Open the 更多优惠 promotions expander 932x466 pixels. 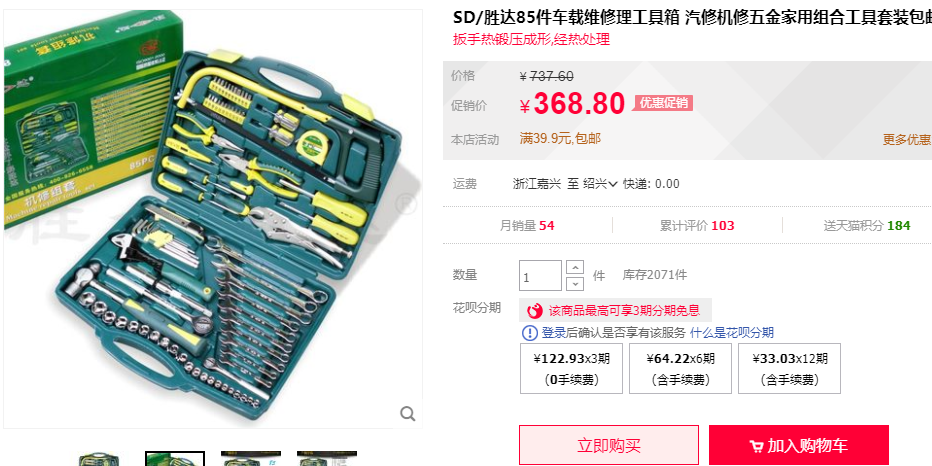click(907, 140)
